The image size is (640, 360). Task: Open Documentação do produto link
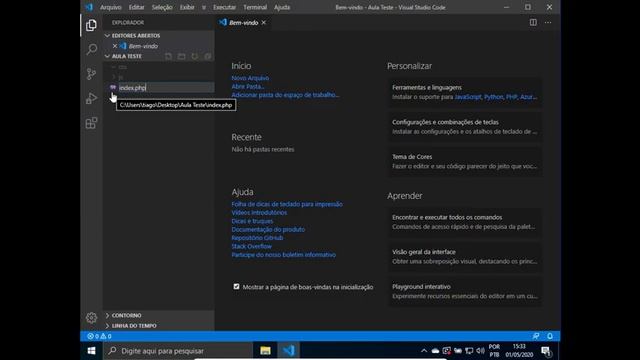(x=268, y=229)
